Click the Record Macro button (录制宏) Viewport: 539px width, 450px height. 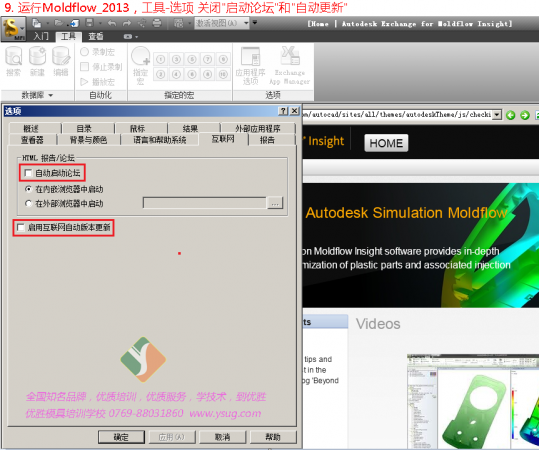pos(97,52)
